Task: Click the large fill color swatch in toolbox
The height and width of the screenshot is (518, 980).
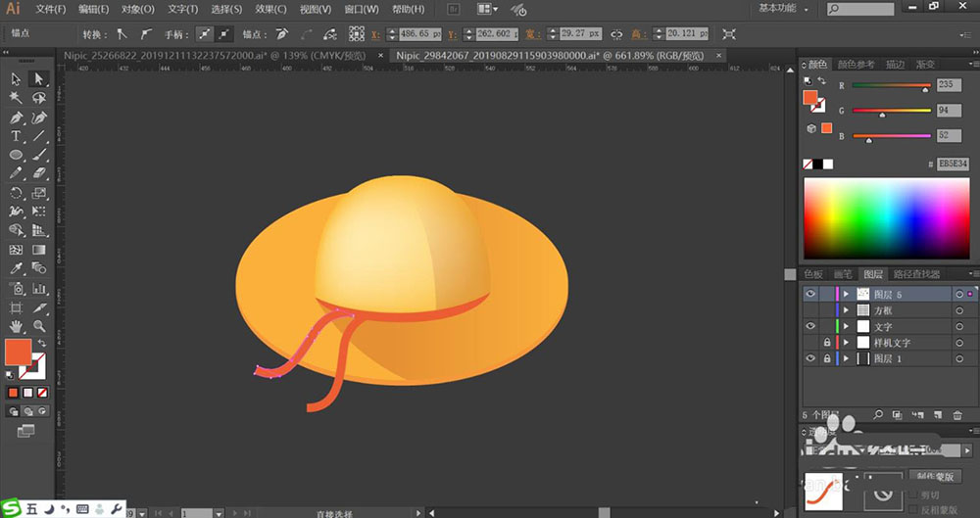Action: [18, 353]
